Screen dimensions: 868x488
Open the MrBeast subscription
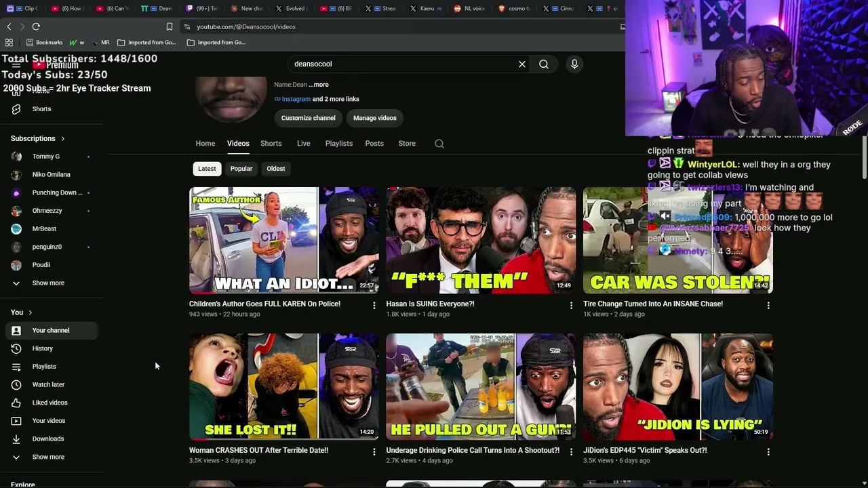pos(52,228)
